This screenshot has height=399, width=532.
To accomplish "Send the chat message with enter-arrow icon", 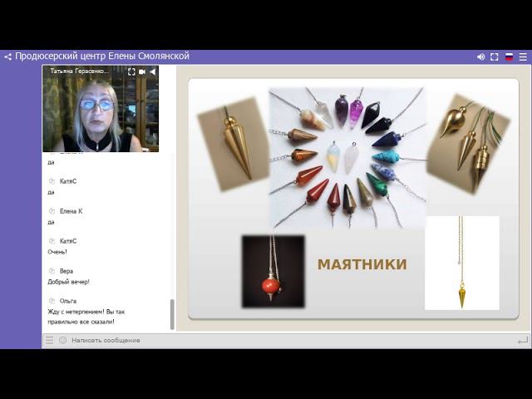I will [523, 340].
